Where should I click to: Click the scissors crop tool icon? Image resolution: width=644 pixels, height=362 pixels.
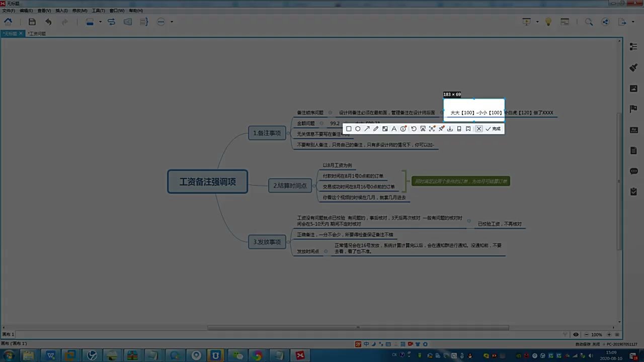[x=423, y=129]
